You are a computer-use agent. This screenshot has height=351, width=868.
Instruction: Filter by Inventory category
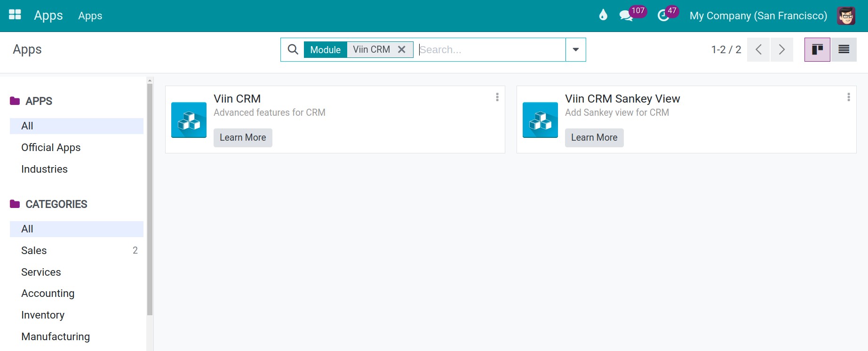(x=77, y=315)
